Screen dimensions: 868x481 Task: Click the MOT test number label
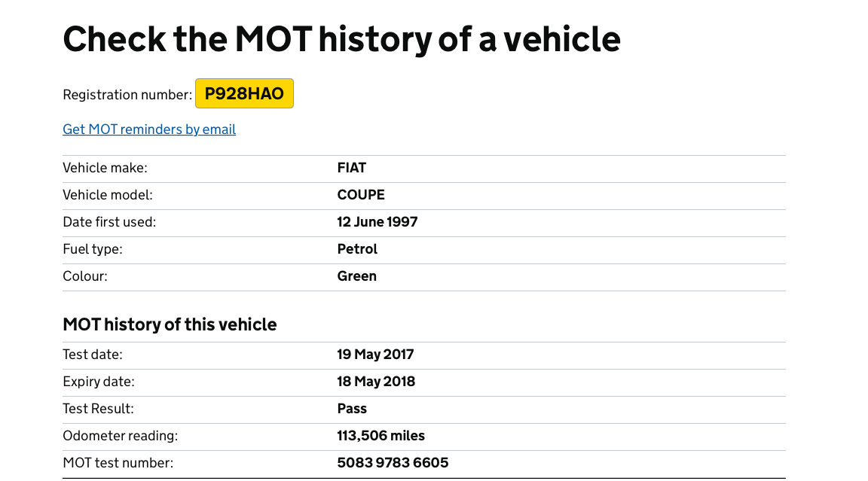tap(118, 463)
